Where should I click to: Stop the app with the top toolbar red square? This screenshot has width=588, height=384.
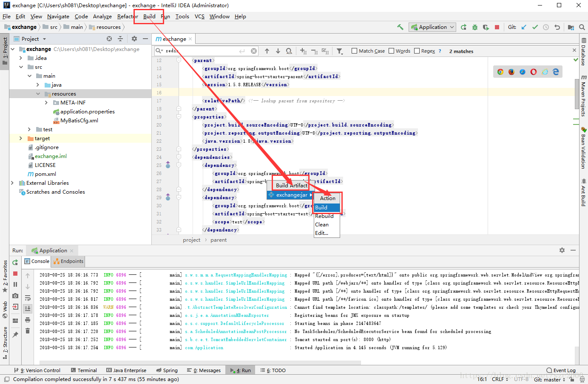coord(497,27)
